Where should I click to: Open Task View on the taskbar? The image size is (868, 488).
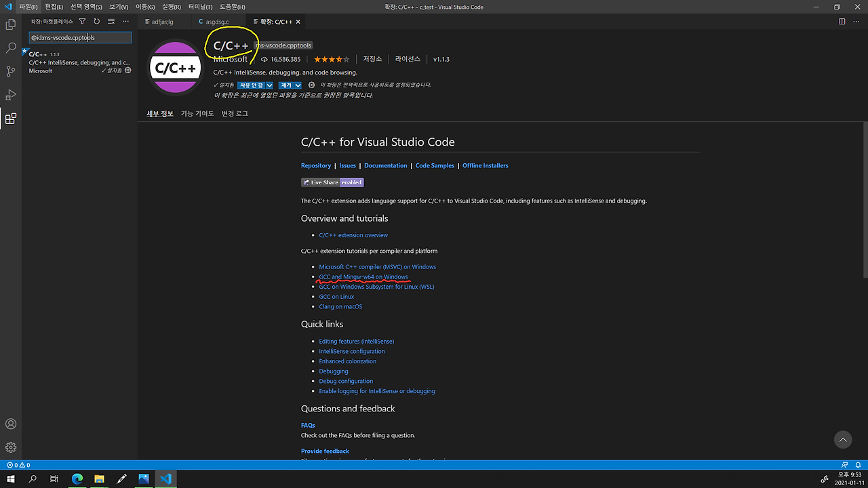coord(54,479)
